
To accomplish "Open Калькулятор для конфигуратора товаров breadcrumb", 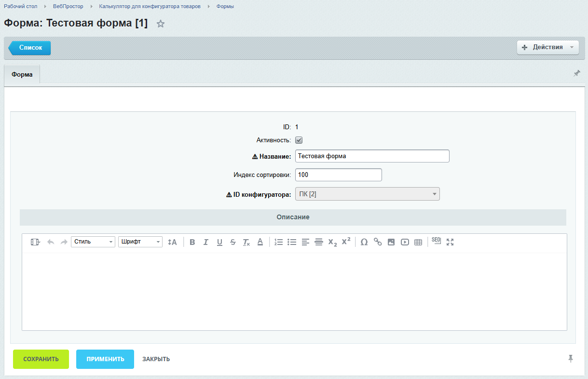I will 150,6.
